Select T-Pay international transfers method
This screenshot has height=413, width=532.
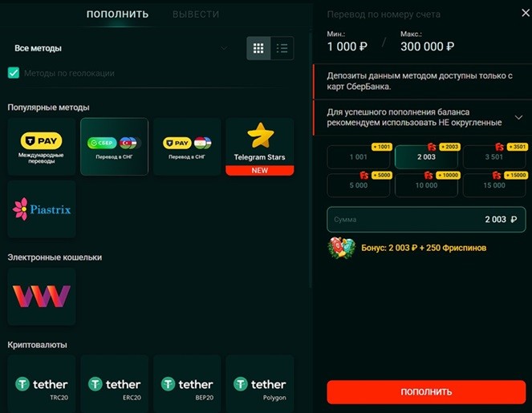point(42,147)
